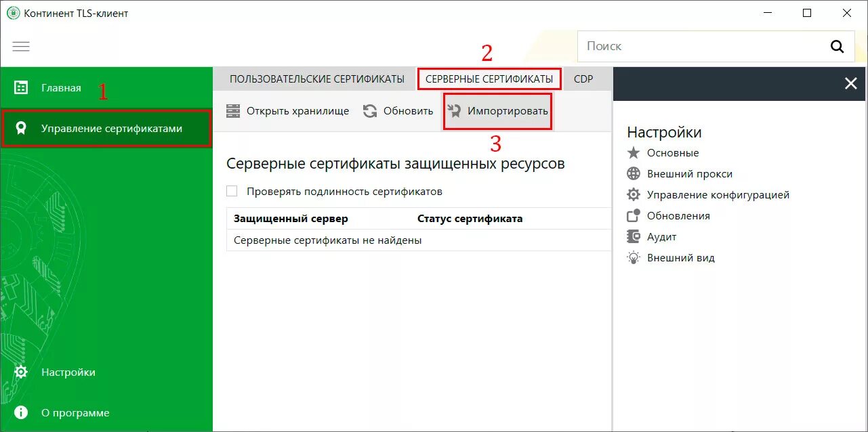Image resolution: width=868 pixels, height=432 pixels.
Task: Click the Защищенный сервер column header
Action: (291, 219)
